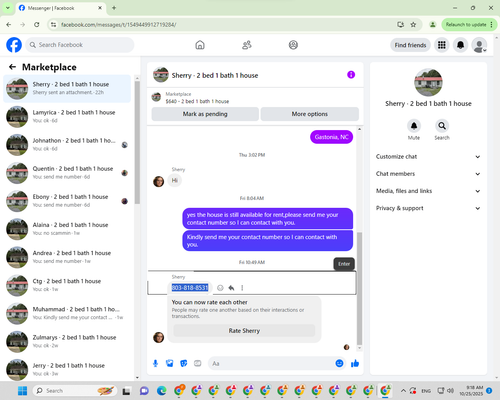Click Rate Sherry button
This screenshot has height=400, width=500.
pos(244,331)
